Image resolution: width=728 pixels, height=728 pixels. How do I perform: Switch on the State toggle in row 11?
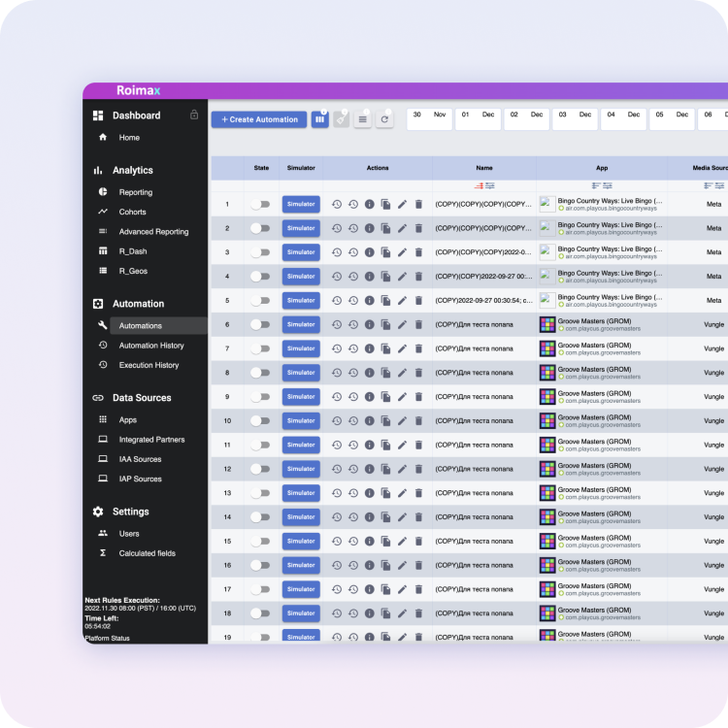(260, 445)
